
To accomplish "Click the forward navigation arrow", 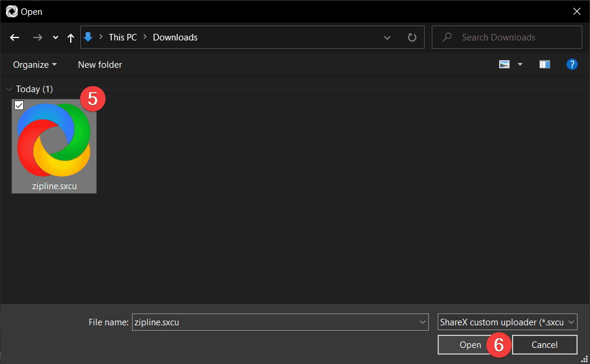I will click(37, 37).
